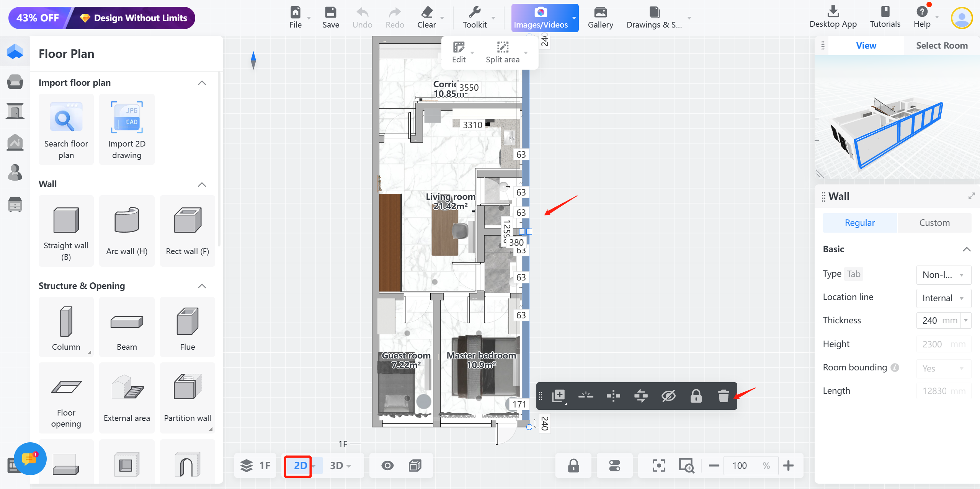980x489 pixels.
Task: Open the Select Room tab
Action: (x=941, y=46)
